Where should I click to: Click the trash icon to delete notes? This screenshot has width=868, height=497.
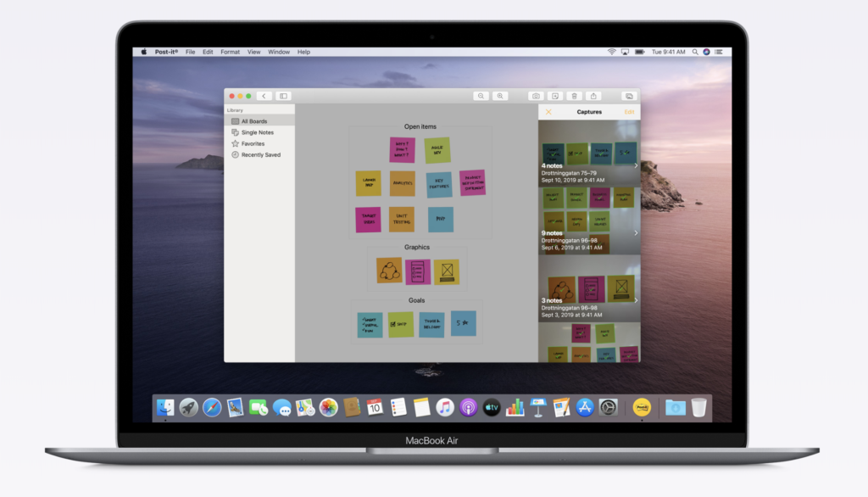(x=575, y=96)
